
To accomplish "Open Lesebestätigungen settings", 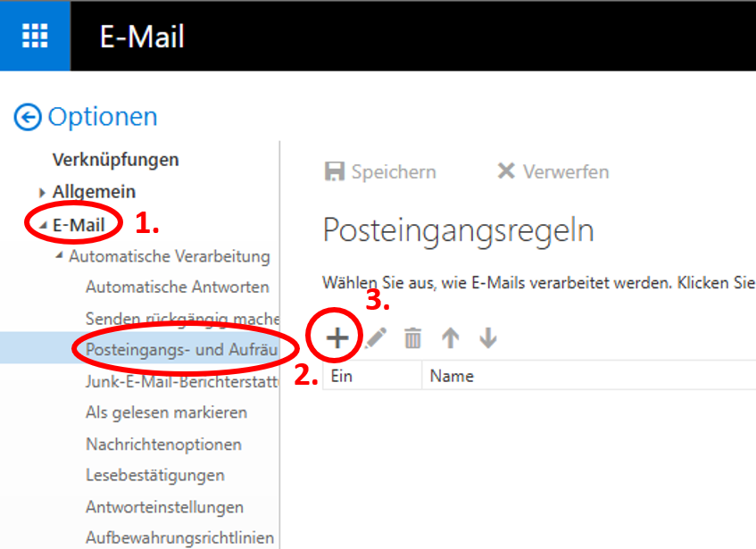I will [x=155, y=475].
